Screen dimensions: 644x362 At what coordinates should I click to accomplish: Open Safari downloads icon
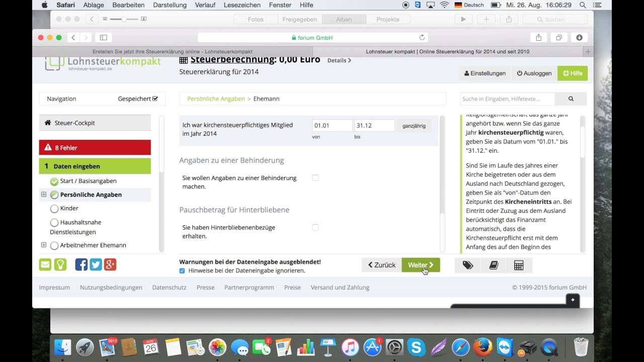click(579, 38)
